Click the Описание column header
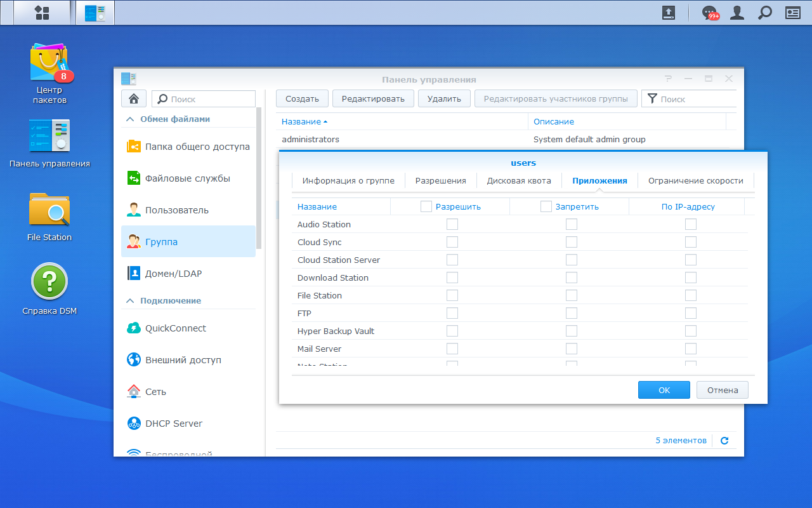This screenshot has height=508, width=812. [627, 121]
